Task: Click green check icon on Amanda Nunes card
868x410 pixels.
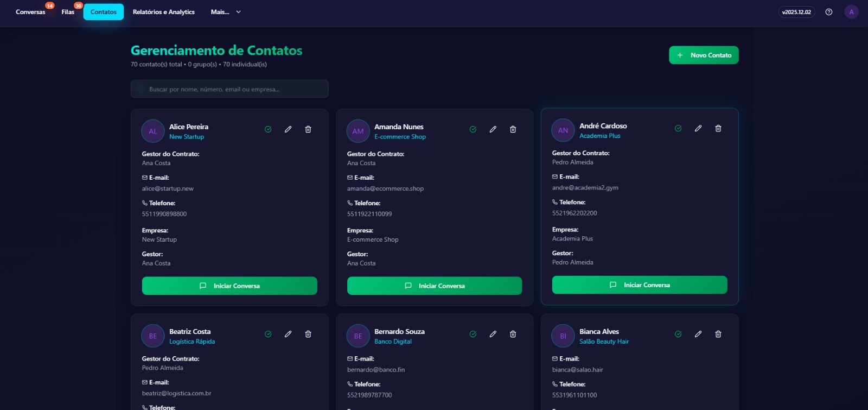Action: [x=473, y=129]
